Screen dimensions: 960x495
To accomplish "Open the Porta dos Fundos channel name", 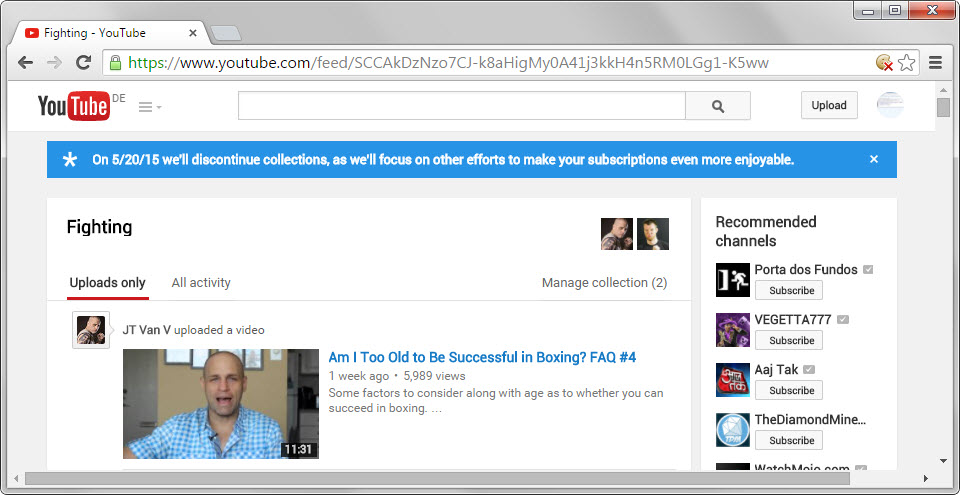I will pos(806,270).
